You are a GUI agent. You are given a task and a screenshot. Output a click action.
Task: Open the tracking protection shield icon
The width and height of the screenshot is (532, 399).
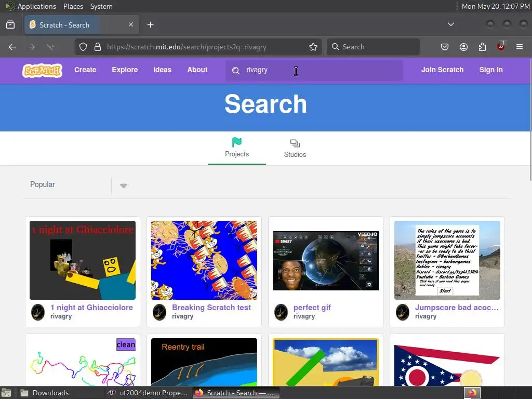pos(83,47)
